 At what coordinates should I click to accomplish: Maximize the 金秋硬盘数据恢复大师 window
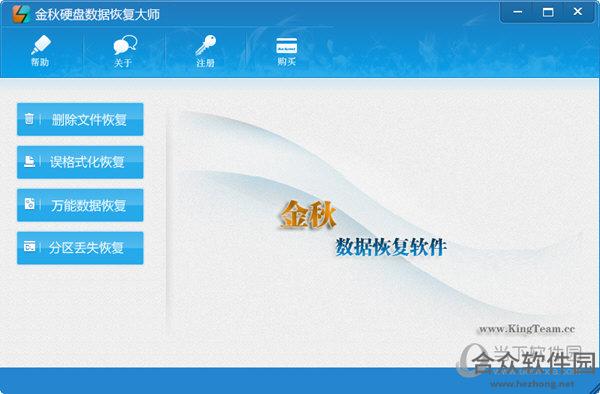tap(548, 12)
